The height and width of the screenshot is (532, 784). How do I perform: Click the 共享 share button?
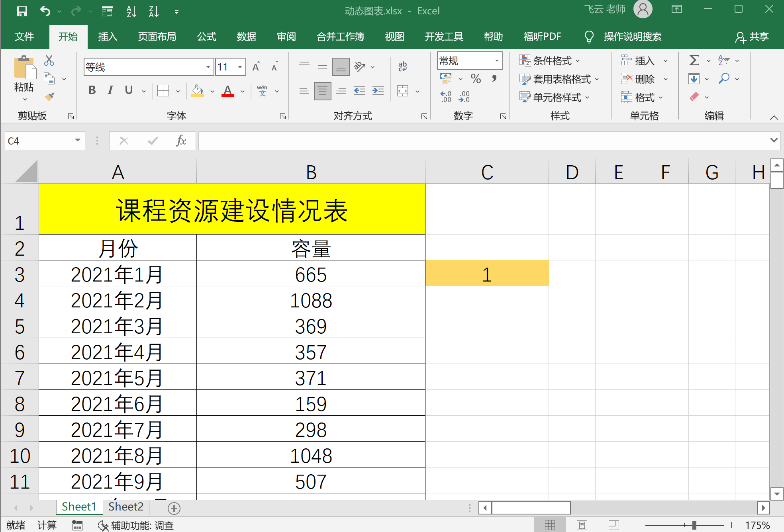click(752, 37)
